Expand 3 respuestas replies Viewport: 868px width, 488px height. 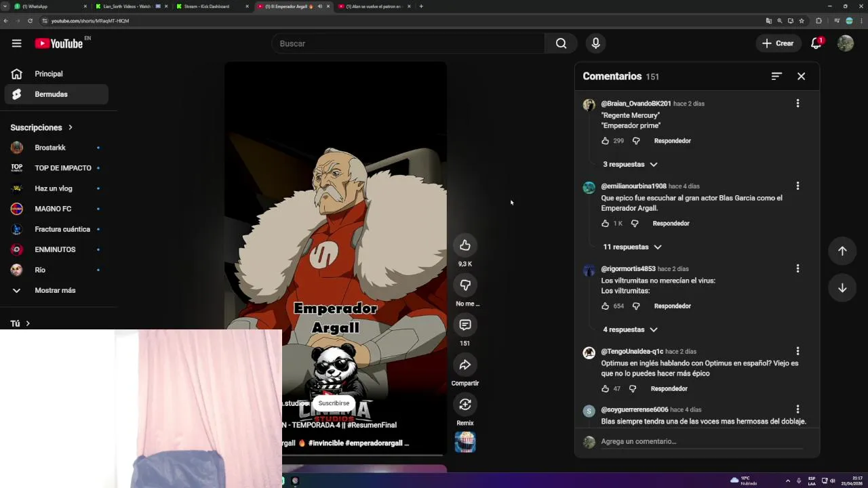coord(630,165)
